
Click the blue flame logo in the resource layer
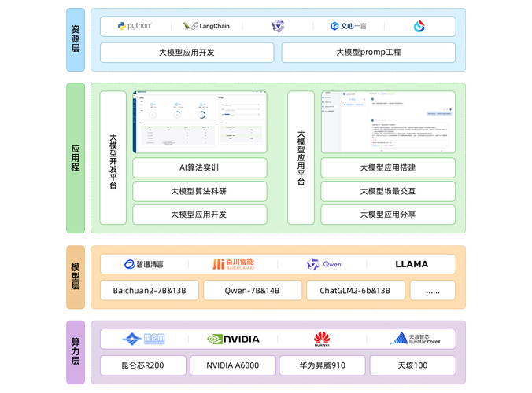(419, 26)
